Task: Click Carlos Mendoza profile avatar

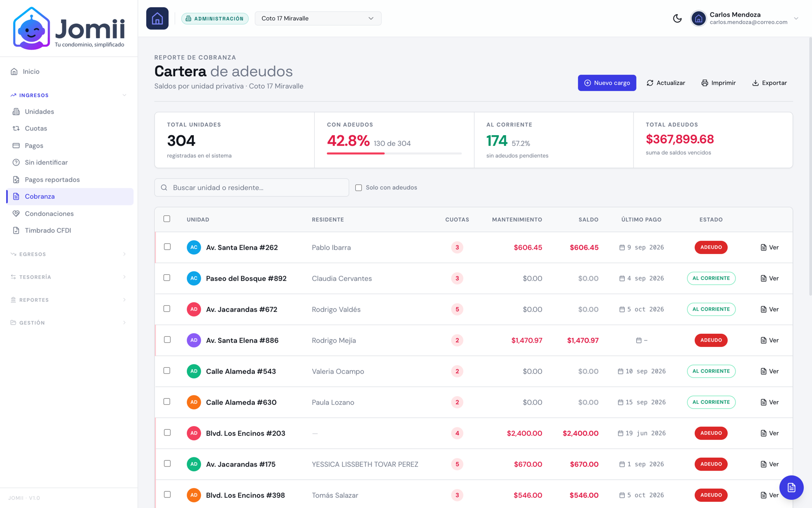Action: (698, 18)
